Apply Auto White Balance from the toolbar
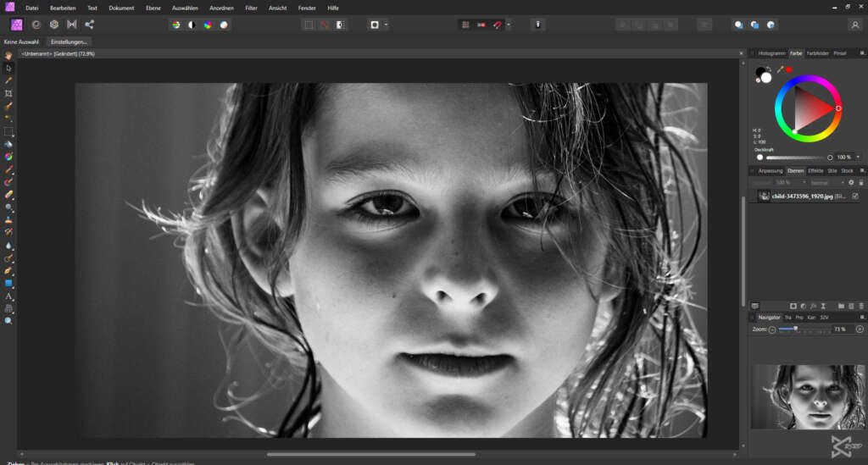Viewport: 868px width, 465px height. pyautogui.click(x=224, y=25)
